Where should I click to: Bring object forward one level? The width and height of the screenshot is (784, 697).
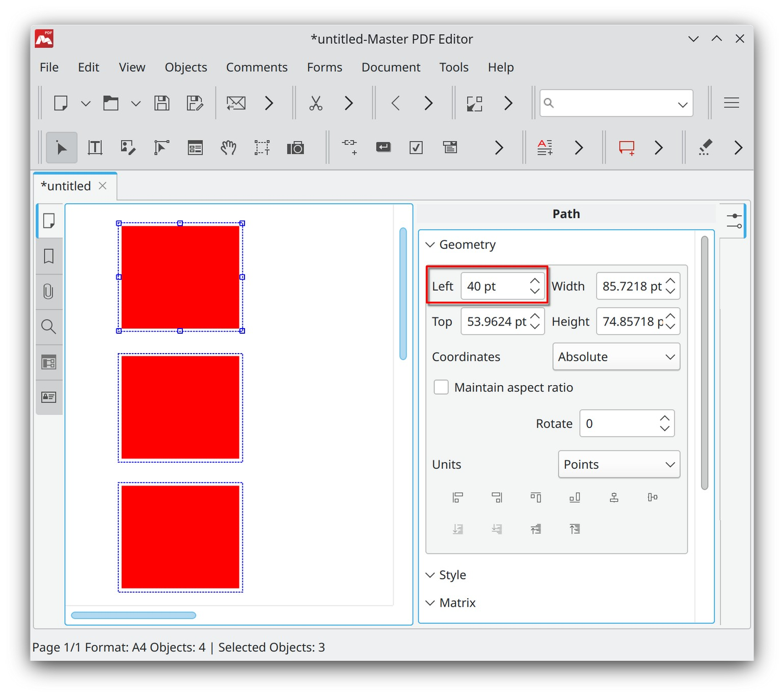pos(536,529)
